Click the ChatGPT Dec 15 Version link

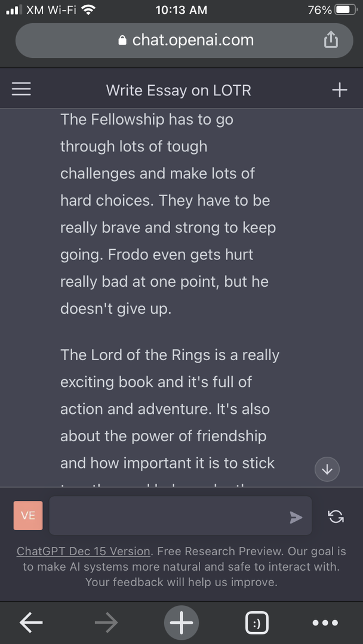(x=83, y=551)
